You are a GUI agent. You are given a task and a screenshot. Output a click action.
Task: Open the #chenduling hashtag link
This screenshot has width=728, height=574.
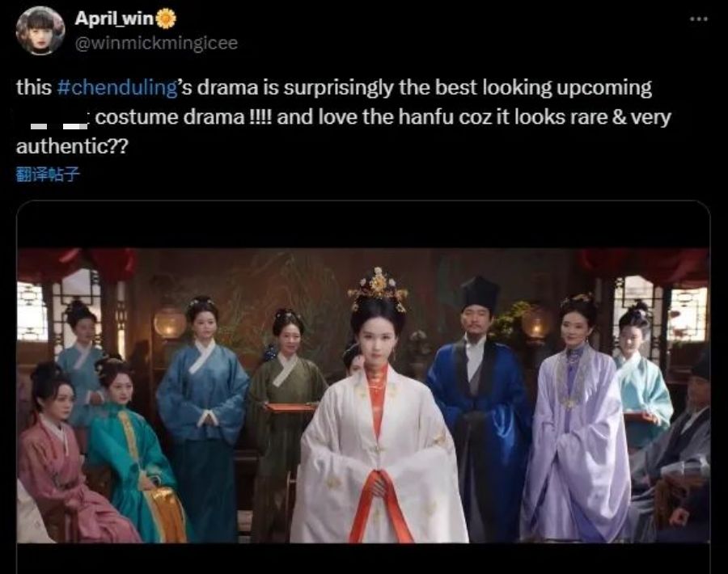pos(116,87)
